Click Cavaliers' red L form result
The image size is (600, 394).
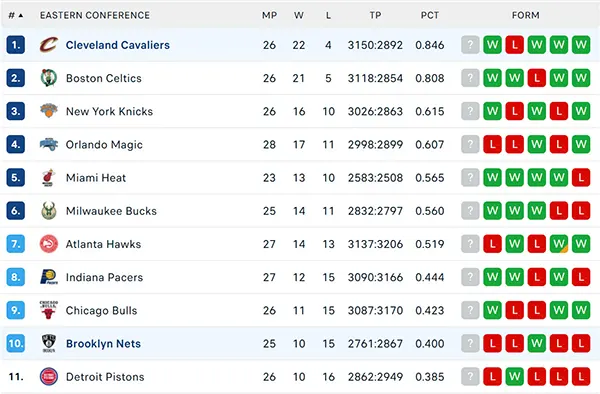(515, 45)
